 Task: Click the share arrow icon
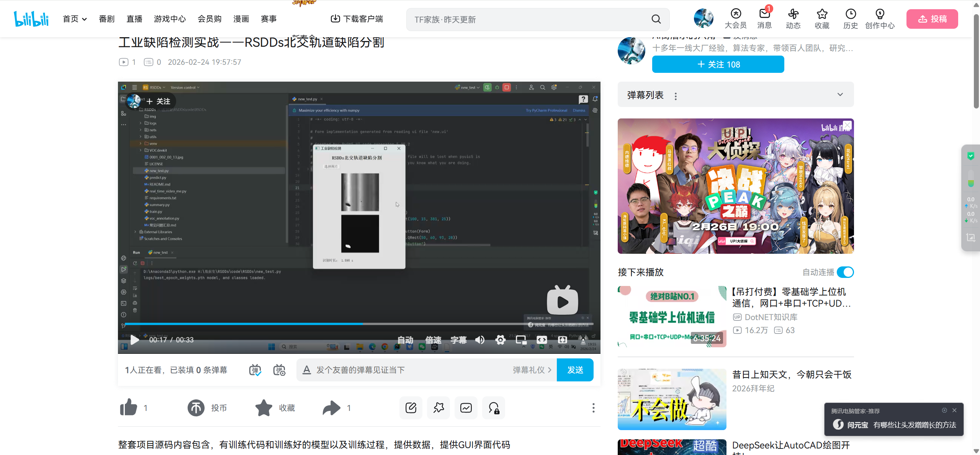[331, 407]
